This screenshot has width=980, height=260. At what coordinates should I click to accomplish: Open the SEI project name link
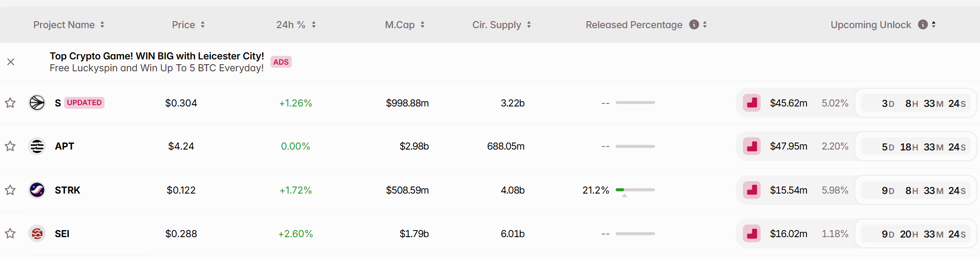(62, 234)
